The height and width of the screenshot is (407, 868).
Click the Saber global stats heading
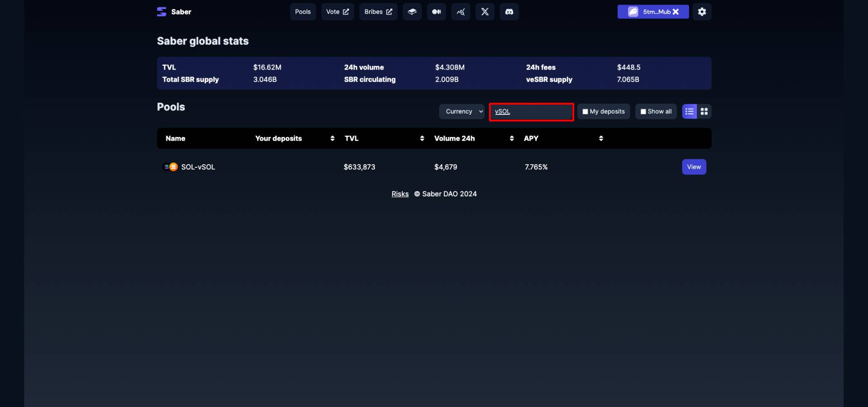click(203, 41)
